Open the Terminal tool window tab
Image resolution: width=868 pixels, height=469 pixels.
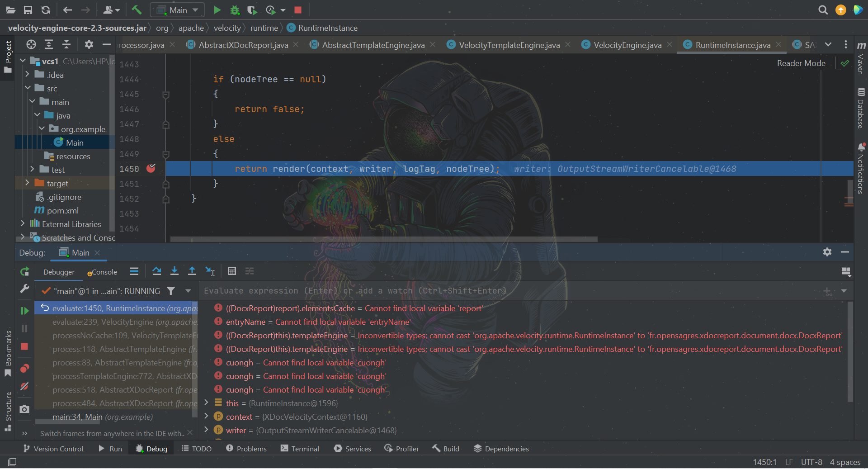300,448
